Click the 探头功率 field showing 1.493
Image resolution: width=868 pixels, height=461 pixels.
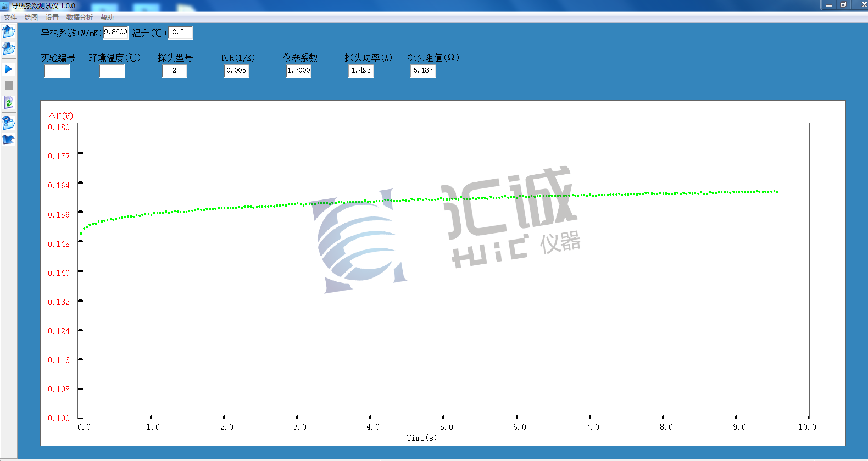(361, 71)
